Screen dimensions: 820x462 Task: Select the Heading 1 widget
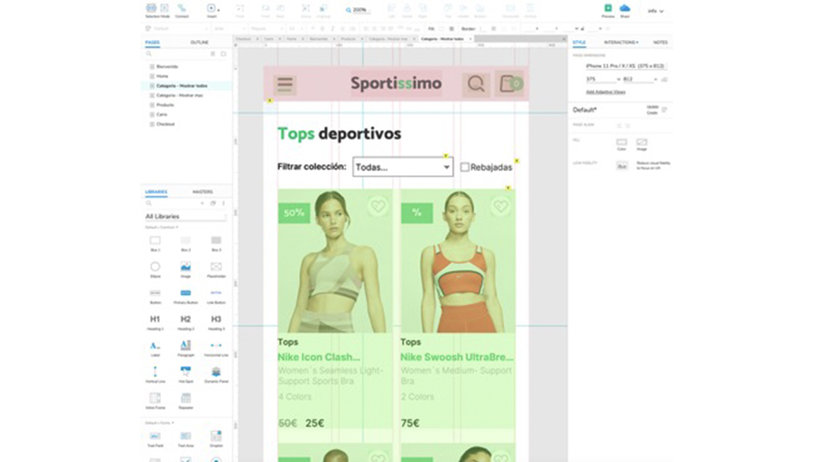click(x=155, y=319)
